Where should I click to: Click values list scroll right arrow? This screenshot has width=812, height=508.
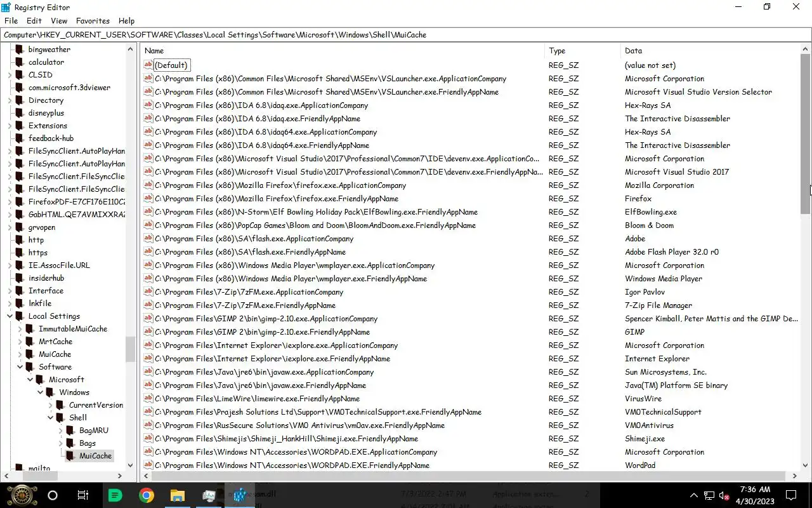point(796,475)
